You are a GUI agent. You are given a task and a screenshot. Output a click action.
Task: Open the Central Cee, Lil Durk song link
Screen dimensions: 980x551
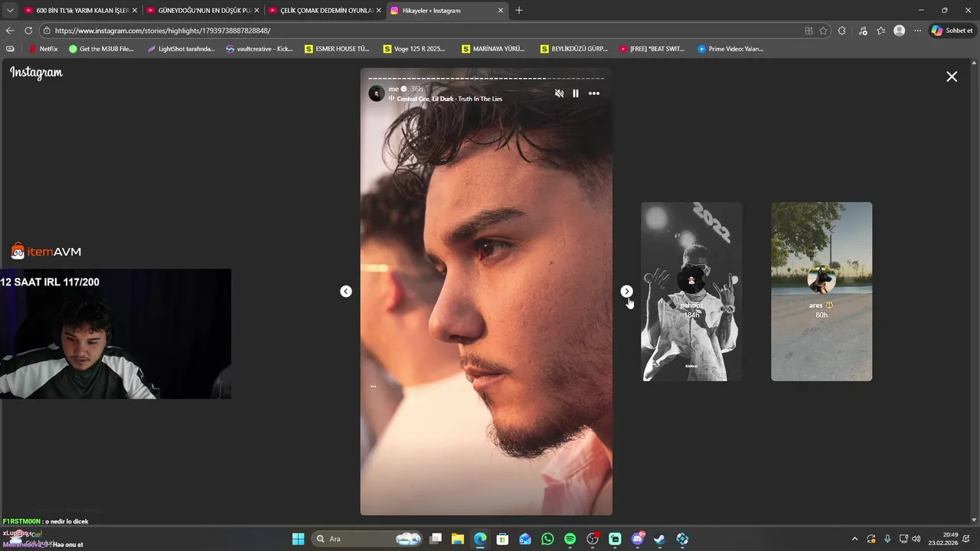(x=449, y=99)
